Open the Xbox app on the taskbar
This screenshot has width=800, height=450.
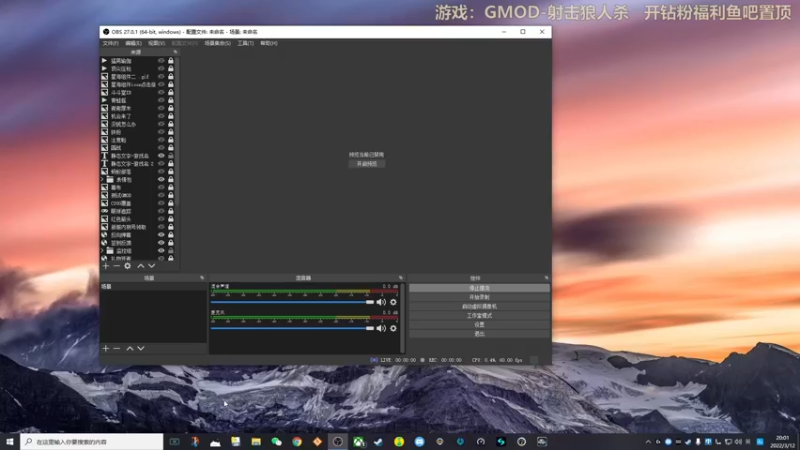(359, 442)
